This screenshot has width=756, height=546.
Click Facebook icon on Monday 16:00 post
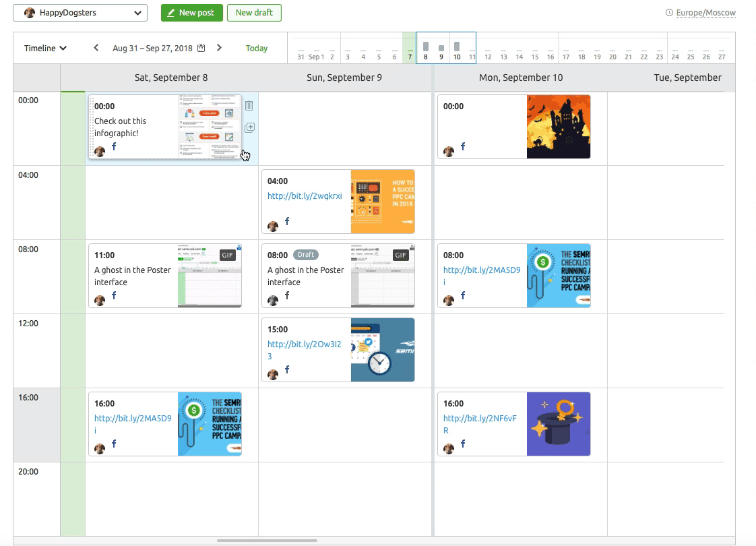pos(463,444)
